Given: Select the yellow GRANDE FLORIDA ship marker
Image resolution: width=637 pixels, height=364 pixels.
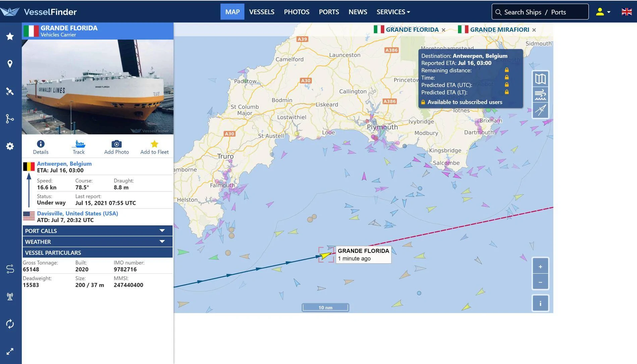Looking at the screenshot, I should click(325, 256).
